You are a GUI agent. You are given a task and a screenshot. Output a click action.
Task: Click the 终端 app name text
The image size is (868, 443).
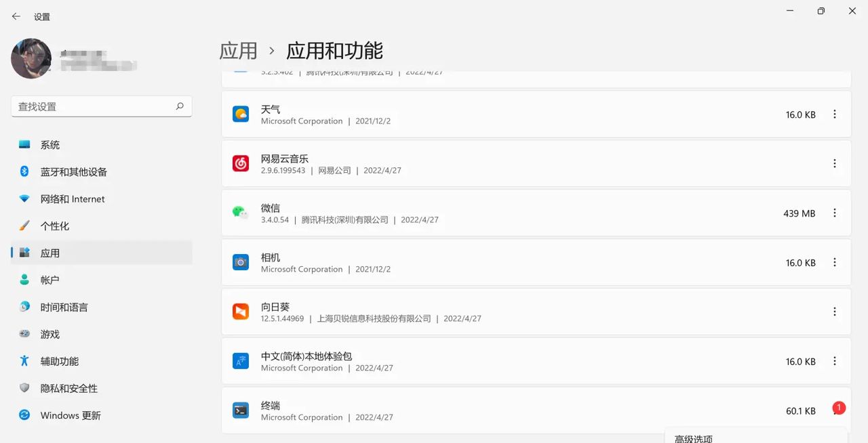point(271,406)
